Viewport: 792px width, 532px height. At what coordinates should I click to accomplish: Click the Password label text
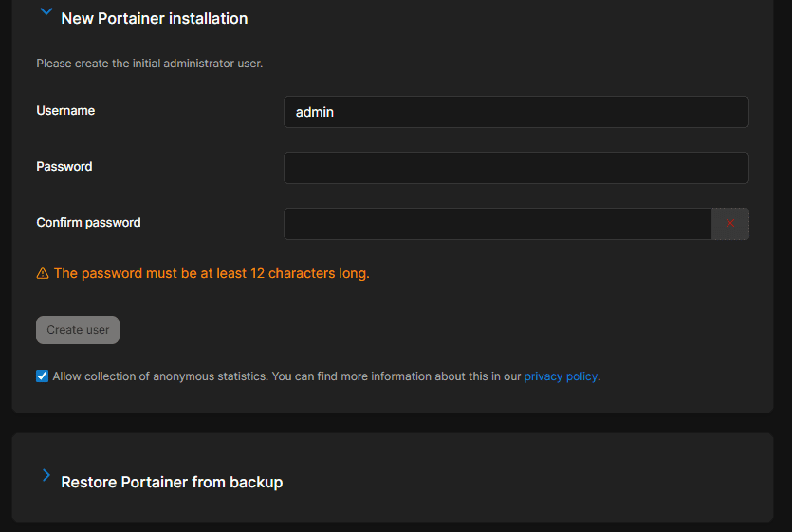64,167
